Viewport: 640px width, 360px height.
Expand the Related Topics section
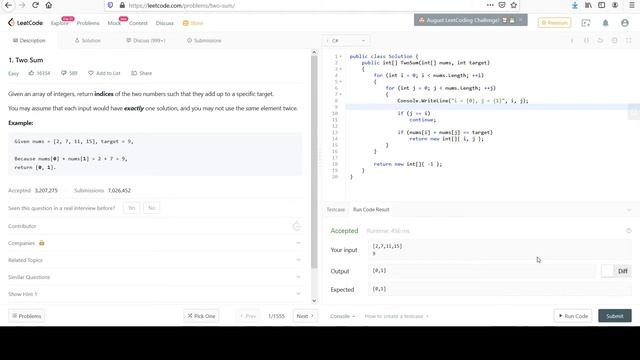pyautogui.click(x=154, y=260)
